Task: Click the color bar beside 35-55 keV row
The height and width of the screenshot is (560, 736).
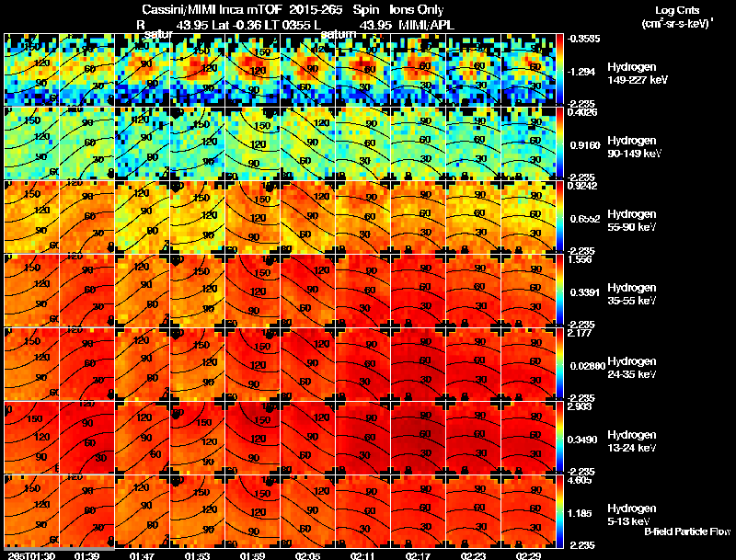Action: point(559,291)
